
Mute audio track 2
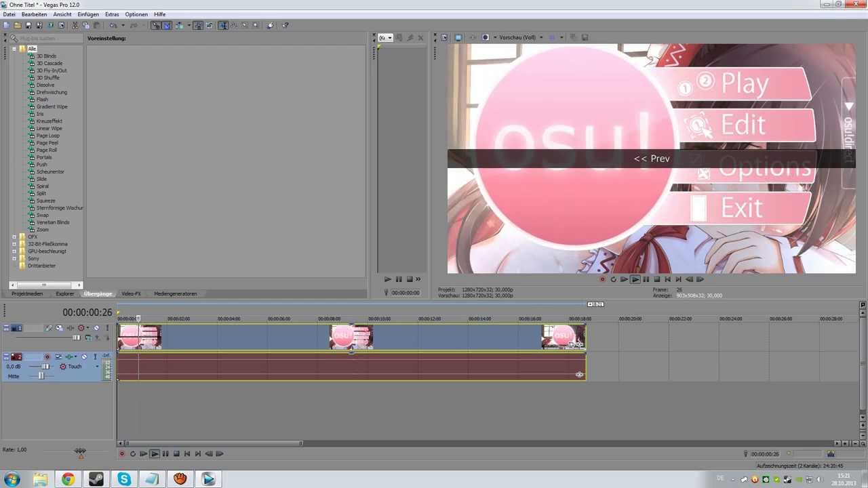click(84, 357)
